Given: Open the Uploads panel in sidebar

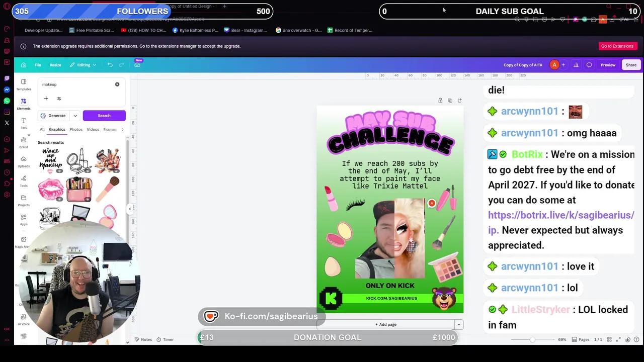Looking at the screenshot, I should coord(24,161).
